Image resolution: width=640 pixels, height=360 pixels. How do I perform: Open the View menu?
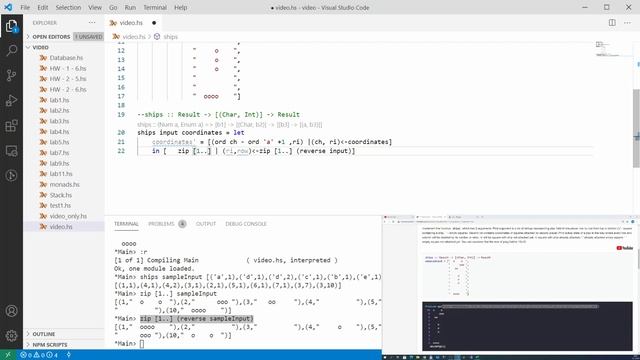point(95,7)
